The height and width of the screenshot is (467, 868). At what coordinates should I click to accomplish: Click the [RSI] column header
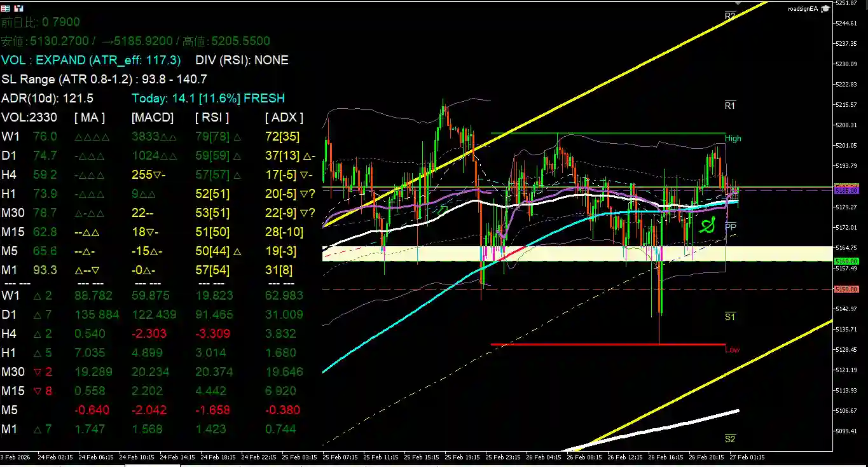(x=212, y=117)
